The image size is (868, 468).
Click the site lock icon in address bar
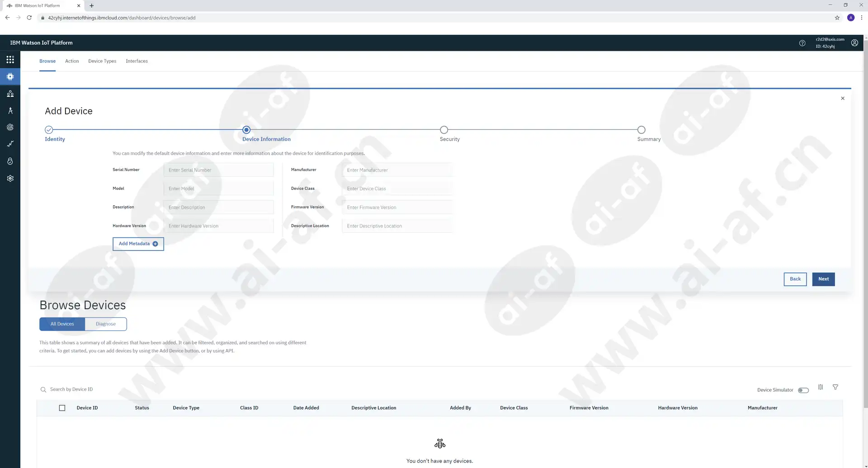pyautogui.click(x=42, y=18)
